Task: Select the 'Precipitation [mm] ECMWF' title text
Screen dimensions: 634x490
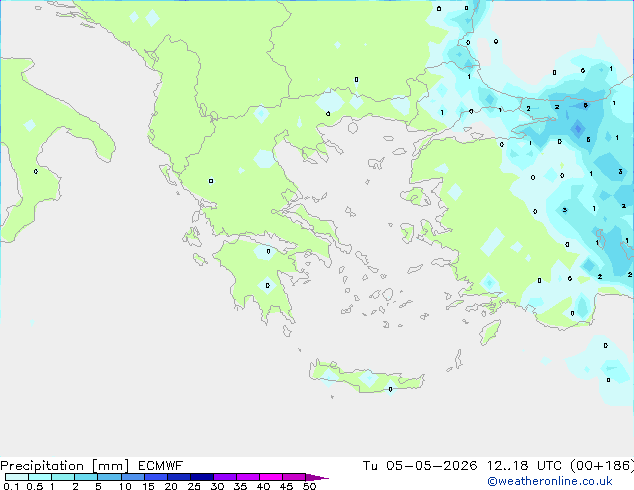Action: (92, 466)
